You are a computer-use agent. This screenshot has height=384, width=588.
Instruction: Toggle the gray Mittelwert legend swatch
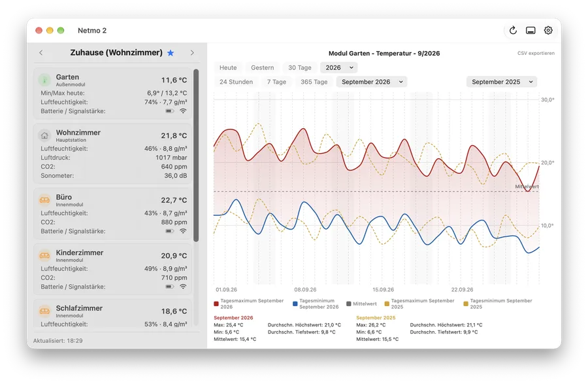point(349,304)
